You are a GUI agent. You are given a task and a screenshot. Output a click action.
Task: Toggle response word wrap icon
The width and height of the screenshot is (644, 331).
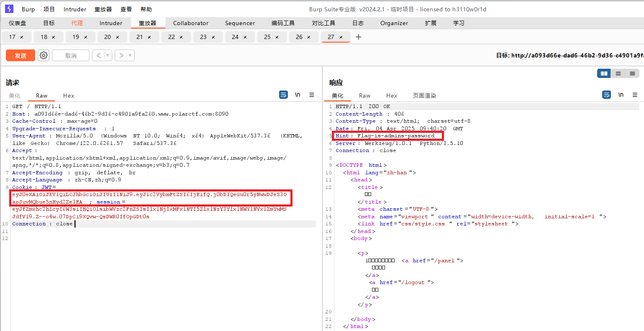click(607, 95)
